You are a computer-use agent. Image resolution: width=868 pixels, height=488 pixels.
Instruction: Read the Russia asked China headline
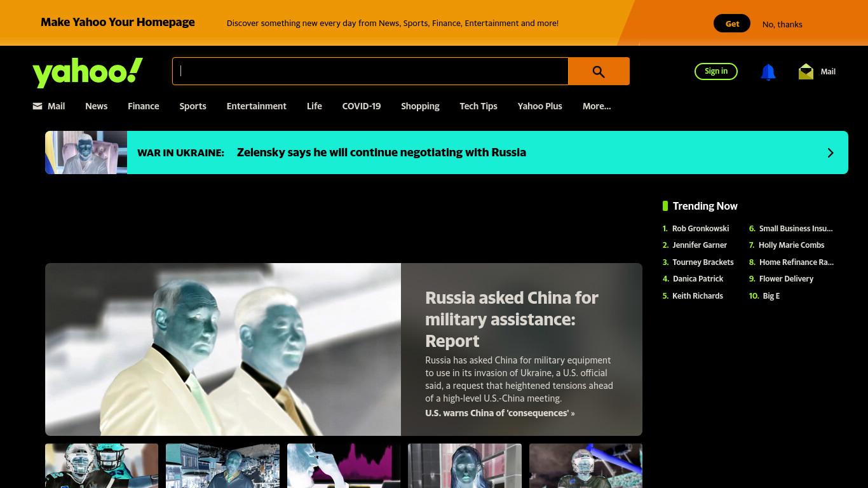point(512,319)
